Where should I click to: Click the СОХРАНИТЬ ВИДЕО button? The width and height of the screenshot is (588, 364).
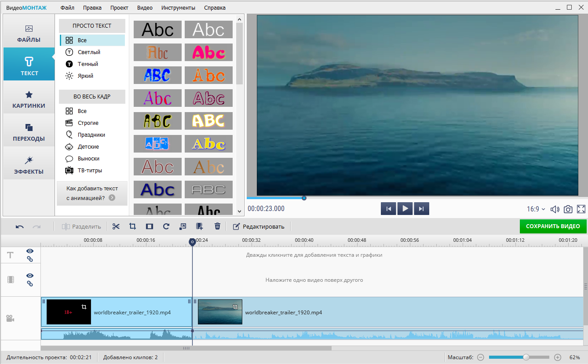click(x=553, y=226)
